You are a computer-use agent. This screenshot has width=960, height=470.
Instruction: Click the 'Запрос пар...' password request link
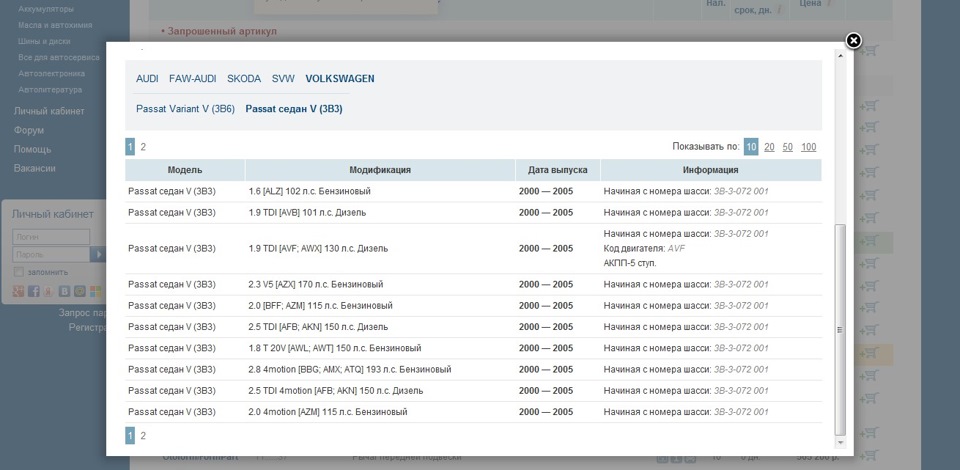coord(82,313)
